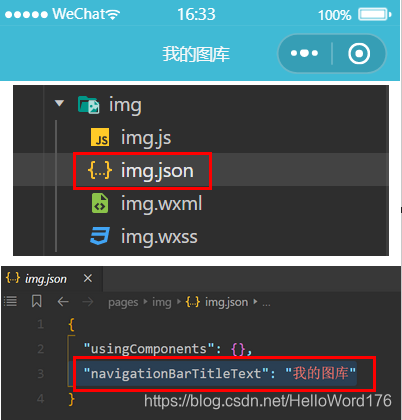Open the img.wxss file
Viewport: 402px width, 420px height.
(x=159, y=237)
